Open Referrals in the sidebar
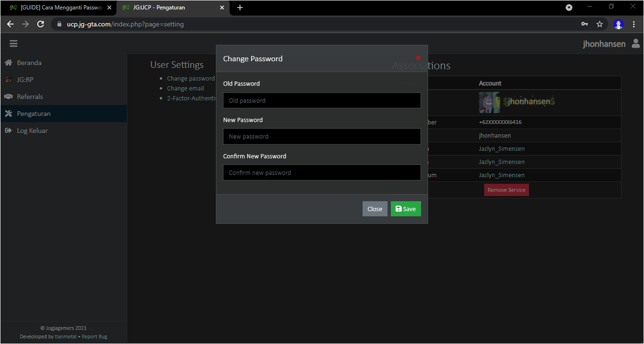Screen dimensions: 644x344 point(63,97)
